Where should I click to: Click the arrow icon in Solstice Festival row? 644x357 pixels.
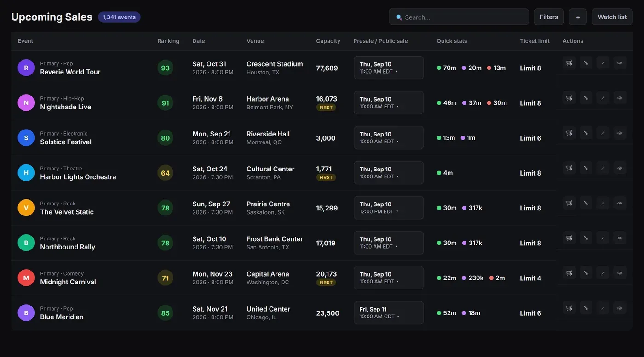tap(603, 133)
